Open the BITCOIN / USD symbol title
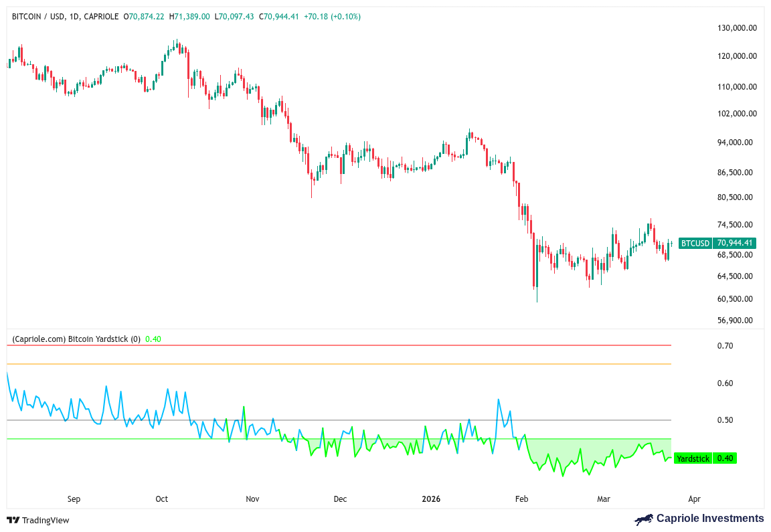 click(x=37, y=16)
